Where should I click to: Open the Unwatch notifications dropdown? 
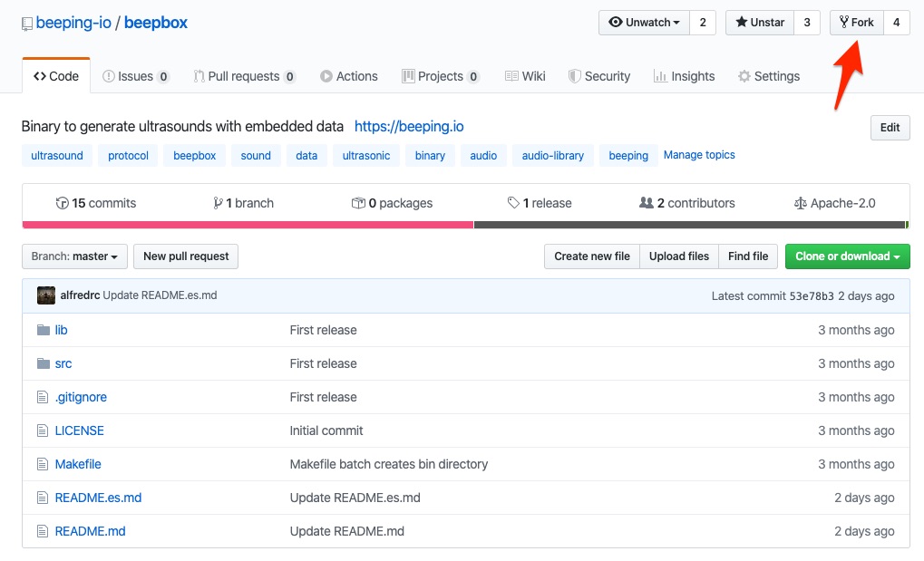pos(644,23)
